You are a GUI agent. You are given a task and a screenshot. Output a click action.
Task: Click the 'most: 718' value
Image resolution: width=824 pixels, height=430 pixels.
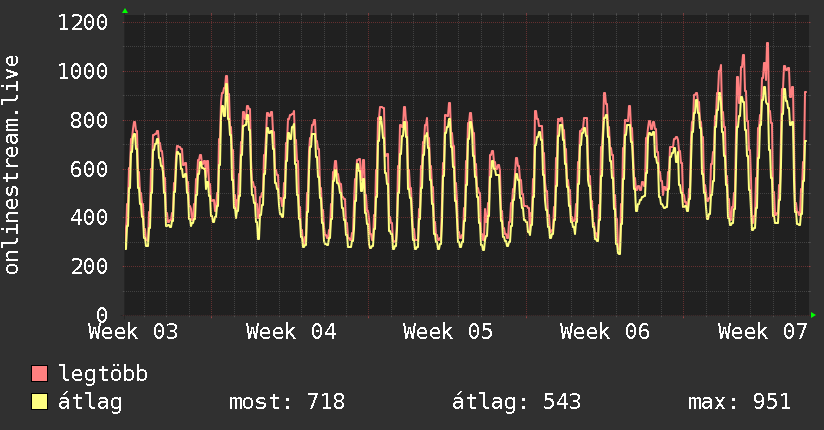pyautogui.click(x=287, y=402)
